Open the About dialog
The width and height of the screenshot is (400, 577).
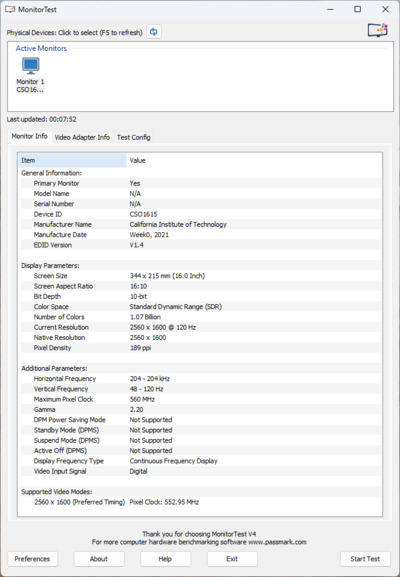coord(99,559)
